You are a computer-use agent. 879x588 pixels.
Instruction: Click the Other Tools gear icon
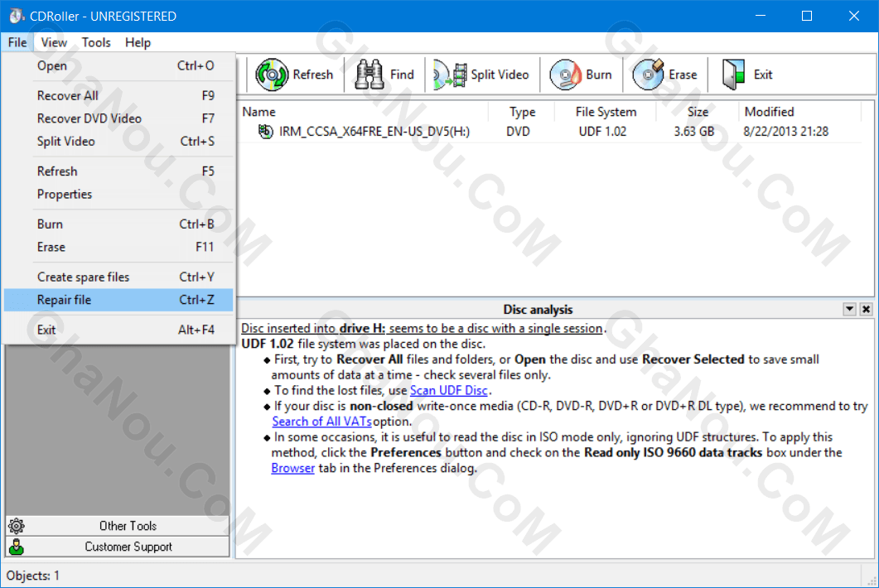tap(17, 526)
